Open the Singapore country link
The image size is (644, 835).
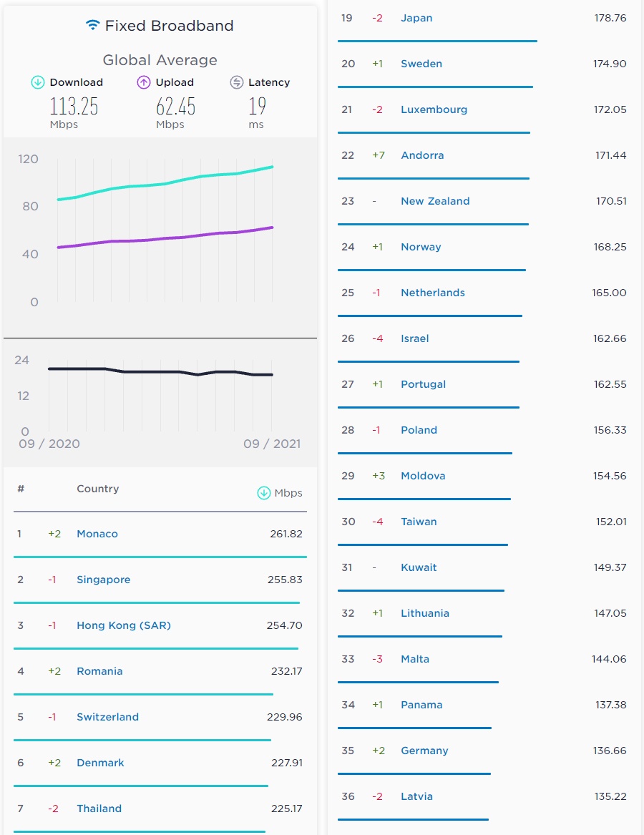104,580
